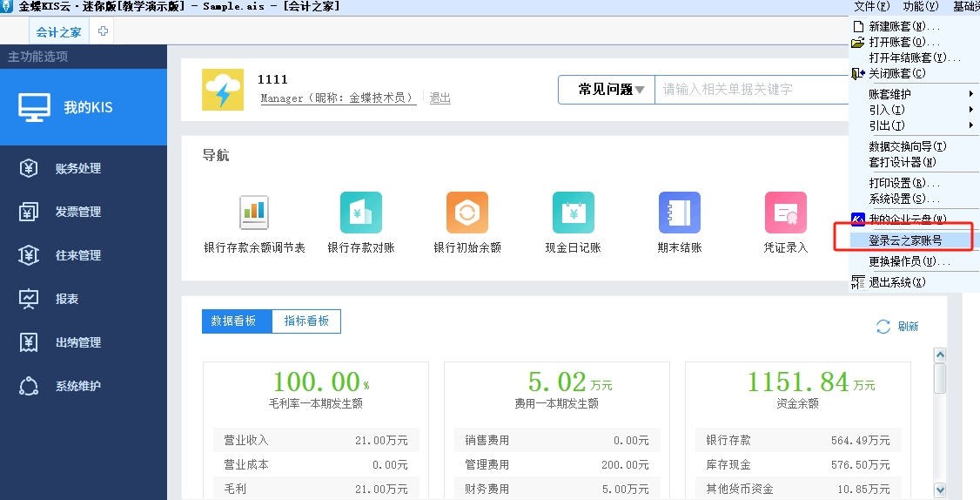Switch to the 指标看板 tab
Viewport: 980px width, 500px height.
(x=306, y=321)
